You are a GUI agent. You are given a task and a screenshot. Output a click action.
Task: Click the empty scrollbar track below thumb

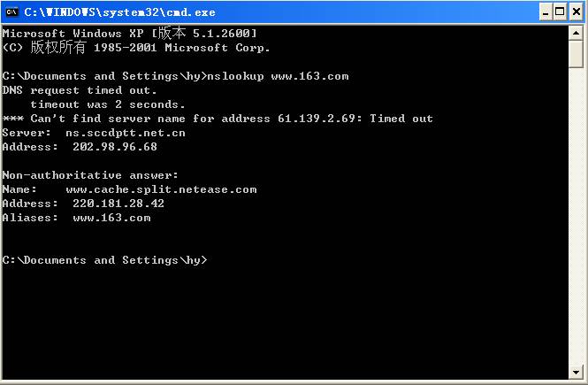coord(577,221)
